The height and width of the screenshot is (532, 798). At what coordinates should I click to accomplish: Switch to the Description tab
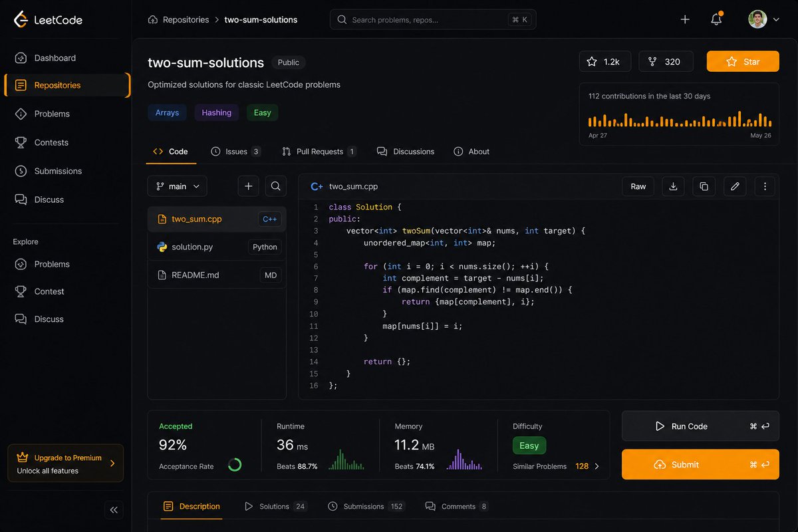click(192, 506)
